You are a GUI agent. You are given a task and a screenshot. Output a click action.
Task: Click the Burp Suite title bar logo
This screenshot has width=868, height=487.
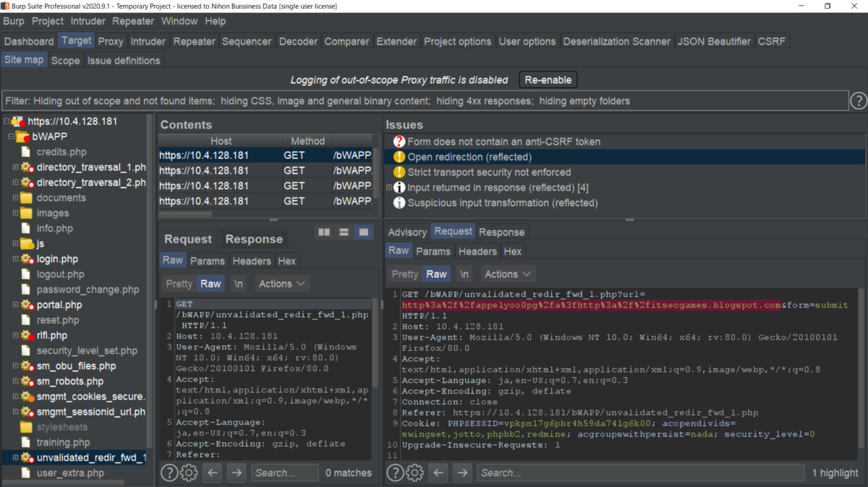(x=6, y=6)
